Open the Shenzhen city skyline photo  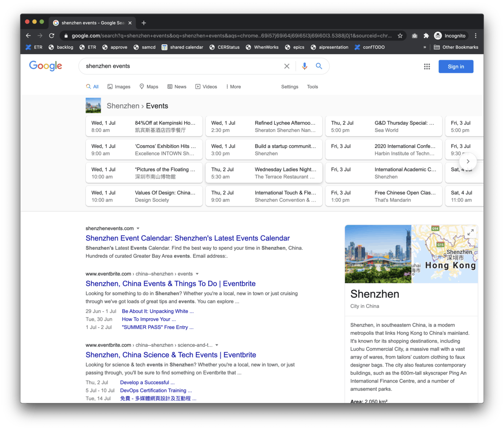pos(378,254)
